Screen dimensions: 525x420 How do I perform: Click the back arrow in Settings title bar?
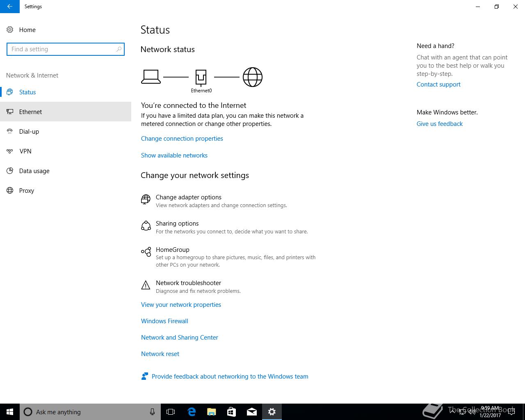[10, 7]
